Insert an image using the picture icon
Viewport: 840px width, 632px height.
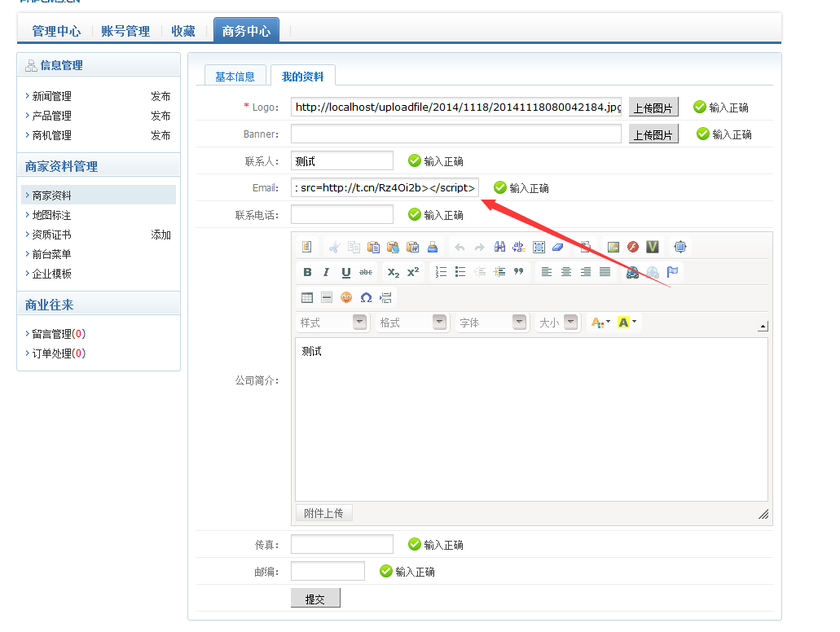614,247
